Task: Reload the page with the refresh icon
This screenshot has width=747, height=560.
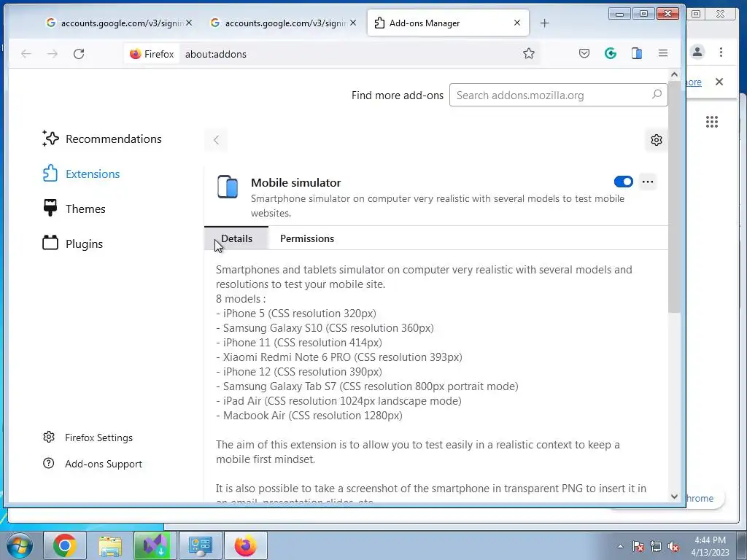Action: [x=79, y=54]
